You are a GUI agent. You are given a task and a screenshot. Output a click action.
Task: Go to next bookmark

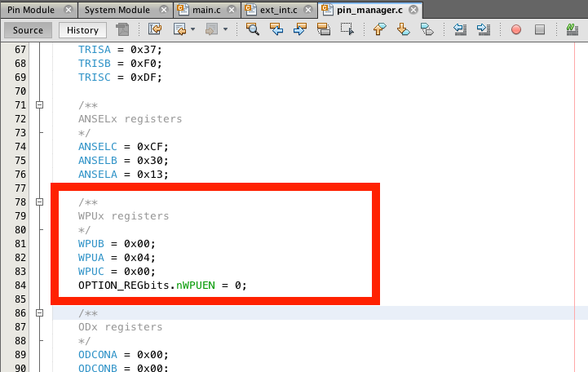pyautogui.click(x=403, y=29)
